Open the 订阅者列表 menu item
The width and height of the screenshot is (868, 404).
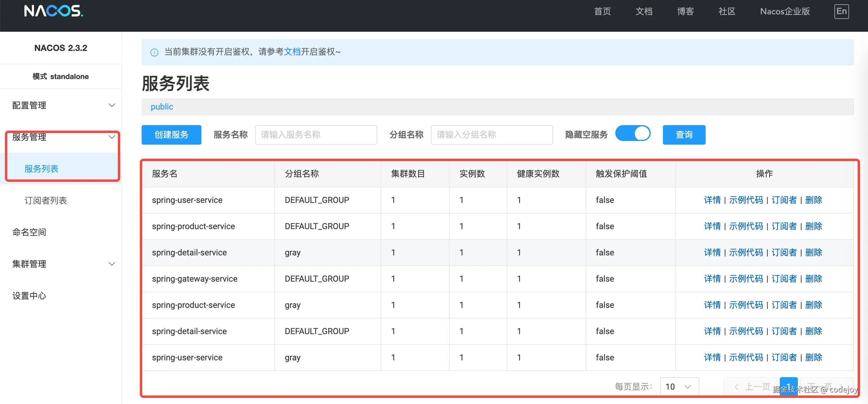click(46, 200)
